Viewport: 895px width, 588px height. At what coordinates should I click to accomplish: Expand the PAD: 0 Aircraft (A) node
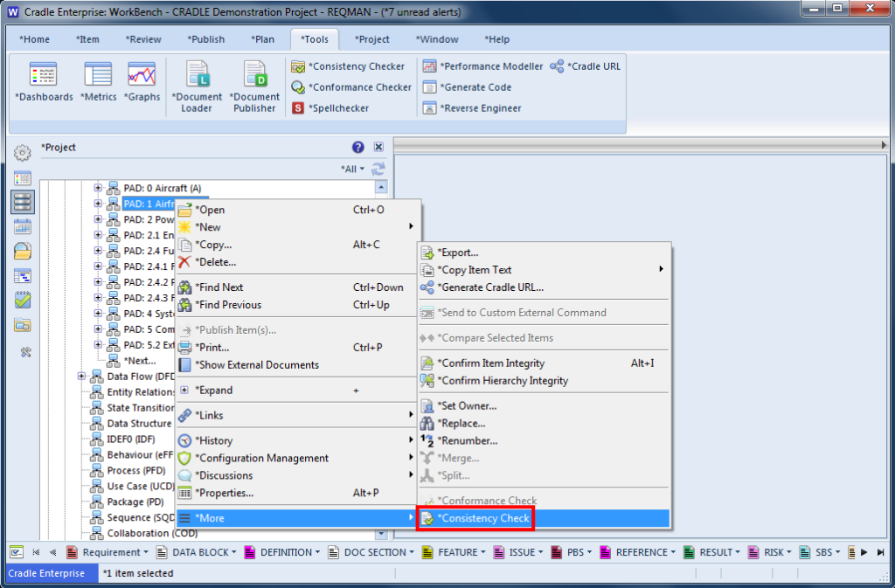tap(99, 188)
